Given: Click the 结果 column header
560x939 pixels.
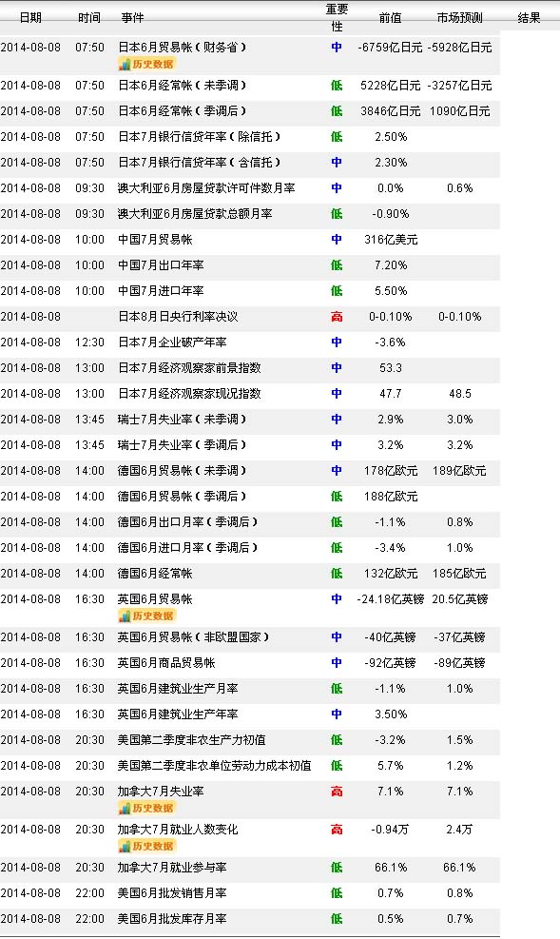Looking at the screenshot, I should (529, 17).
